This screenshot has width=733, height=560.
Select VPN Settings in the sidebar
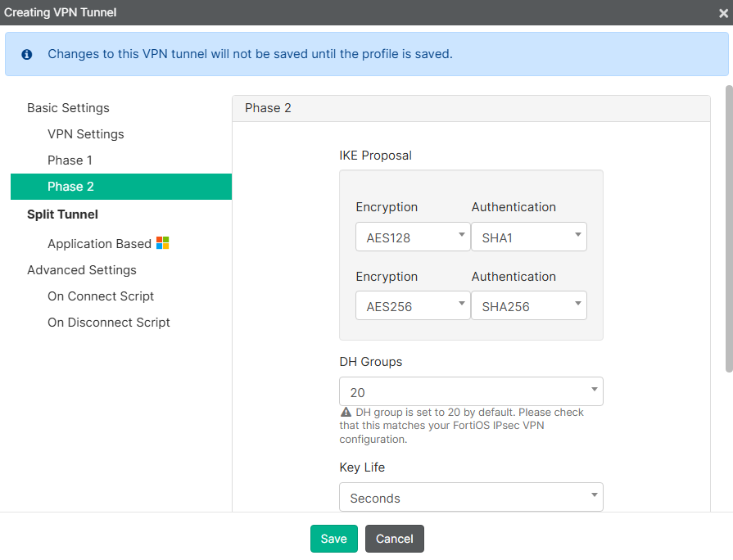[85, 133]
